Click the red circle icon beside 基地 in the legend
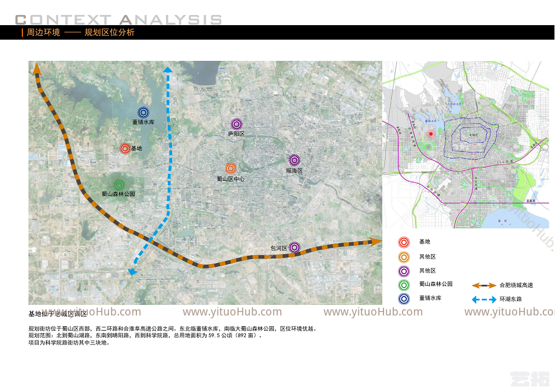Viewport: 555px width, 392px height. [404, 242]
